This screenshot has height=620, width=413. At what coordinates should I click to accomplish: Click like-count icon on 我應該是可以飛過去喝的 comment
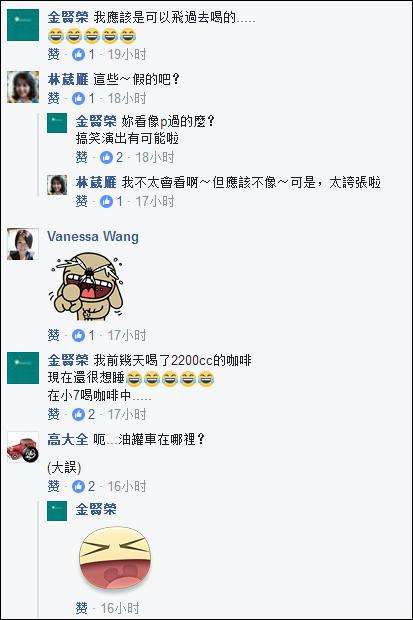tap(78, 54)
